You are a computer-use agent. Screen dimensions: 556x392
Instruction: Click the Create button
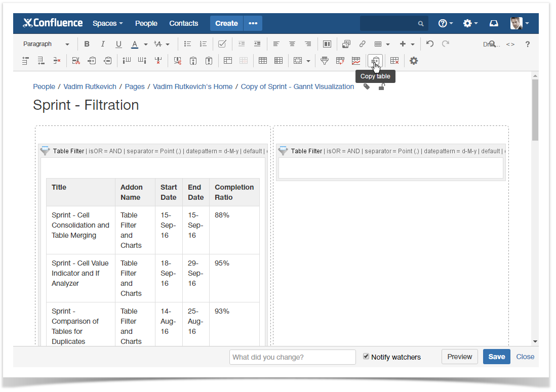[226, 23]
